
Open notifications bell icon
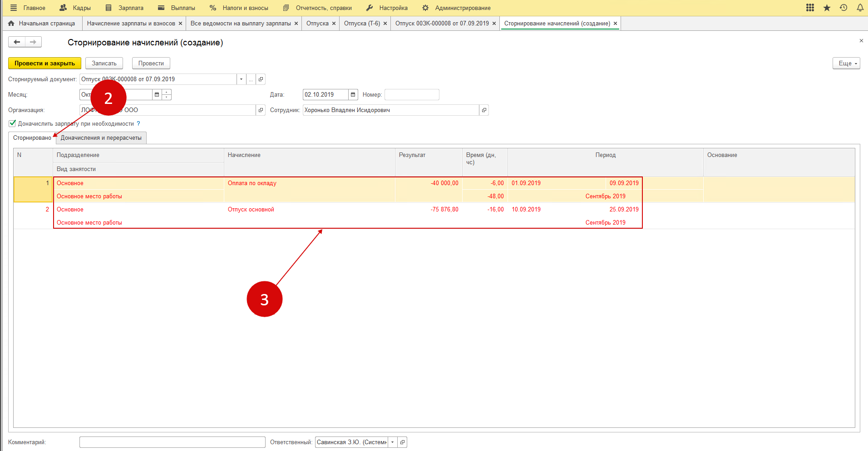(860, 8)
